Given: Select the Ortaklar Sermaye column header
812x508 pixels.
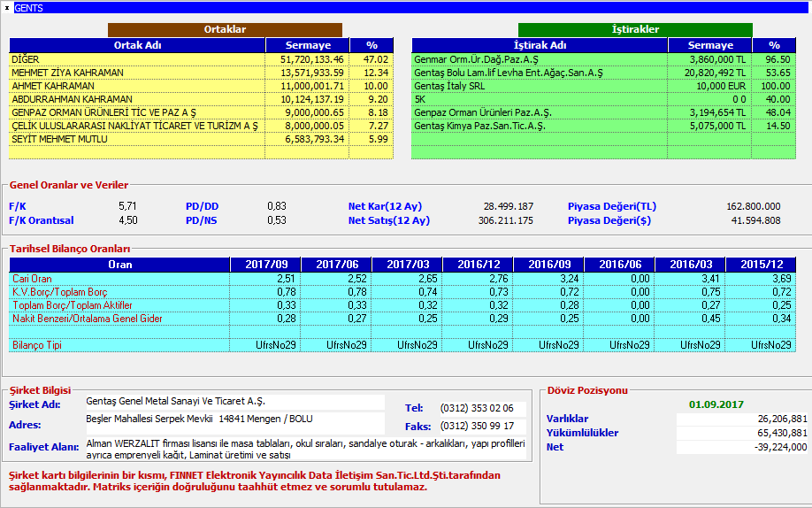Looking at the screenshot, I should tap(308, 45).
